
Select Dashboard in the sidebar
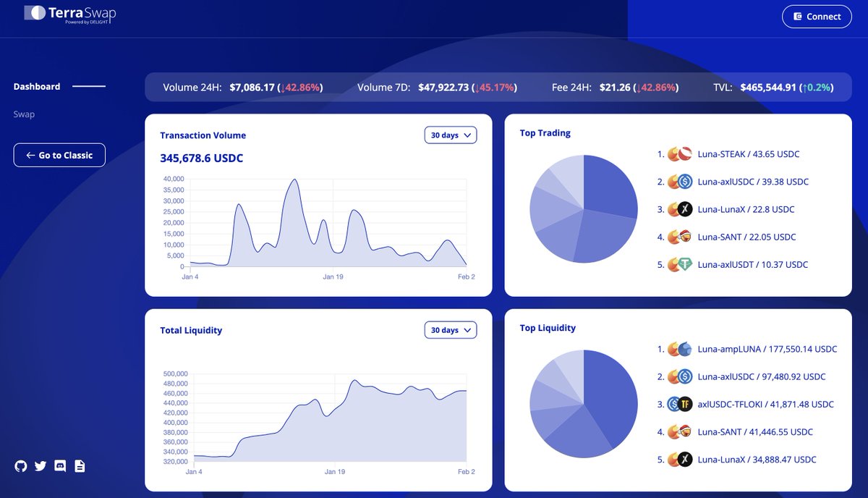(37, 86)
